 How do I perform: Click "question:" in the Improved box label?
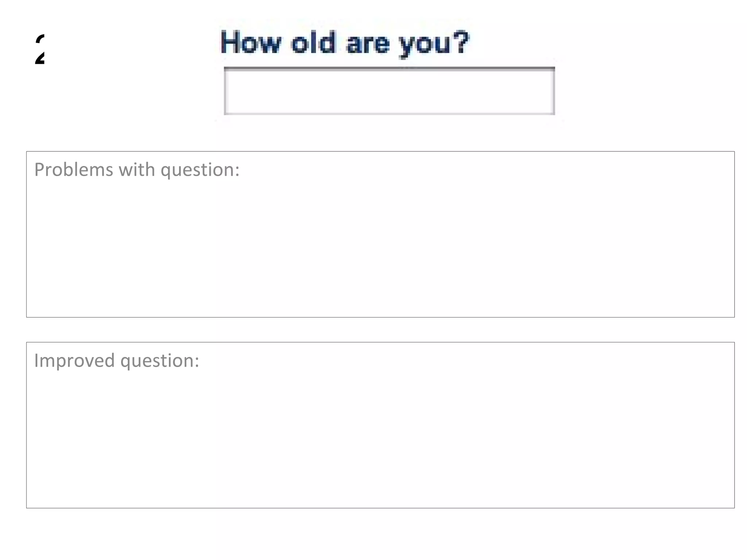160,361
